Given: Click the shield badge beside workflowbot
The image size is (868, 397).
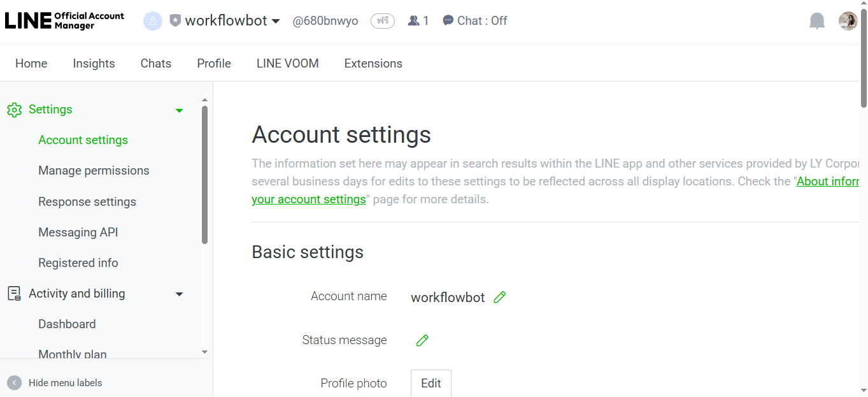Looking at the screenshot, I should click(175, 21).
